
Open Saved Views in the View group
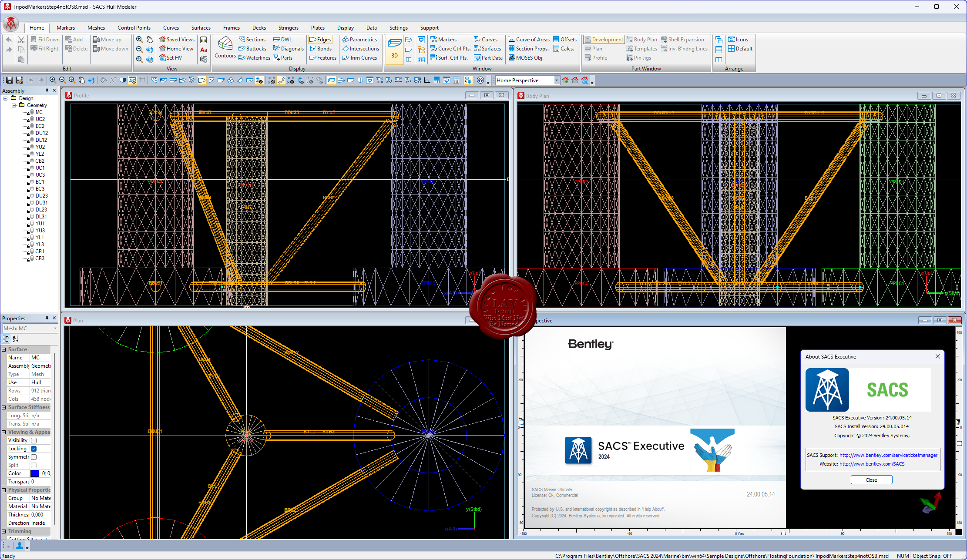(x=177, y=39)
